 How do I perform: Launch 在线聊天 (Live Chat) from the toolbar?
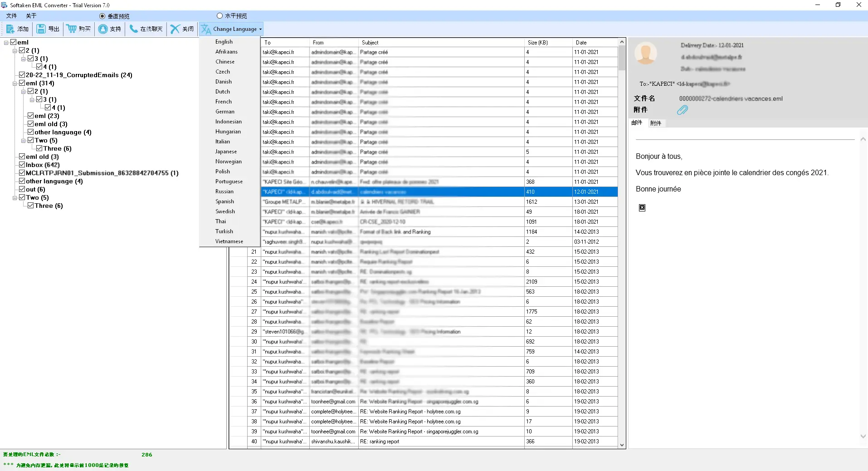click(145, 29)
